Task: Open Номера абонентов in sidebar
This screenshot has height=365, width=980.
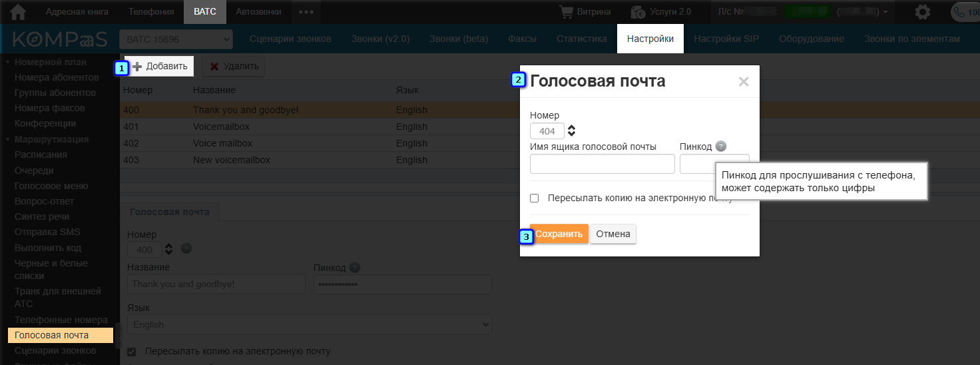Action: (x=57, y=77)
